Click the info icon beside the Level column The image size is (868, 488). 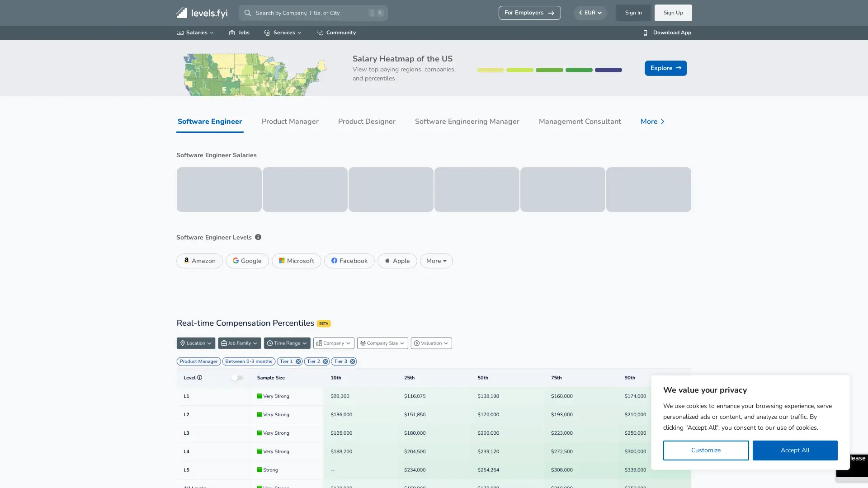200,378
